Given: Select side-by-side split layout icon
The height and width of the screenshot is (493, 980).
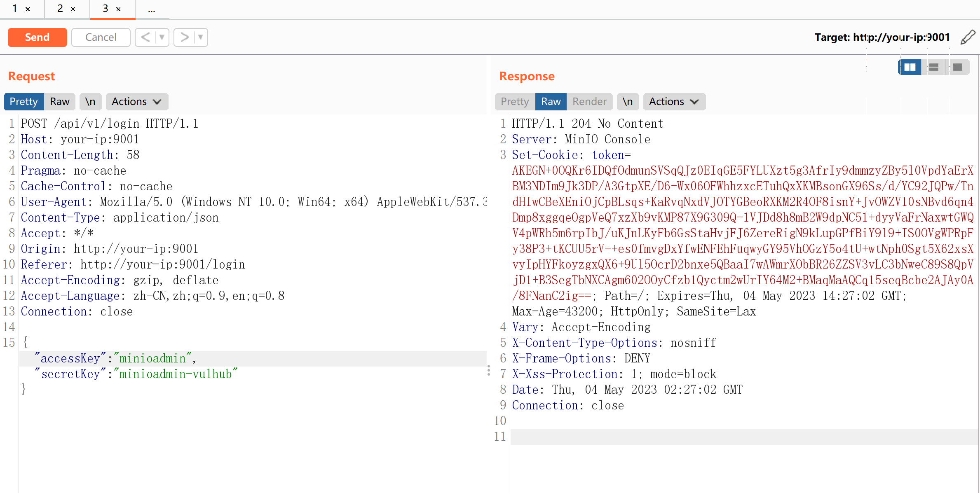Looking at the screenshot, I should click(910, 67).
